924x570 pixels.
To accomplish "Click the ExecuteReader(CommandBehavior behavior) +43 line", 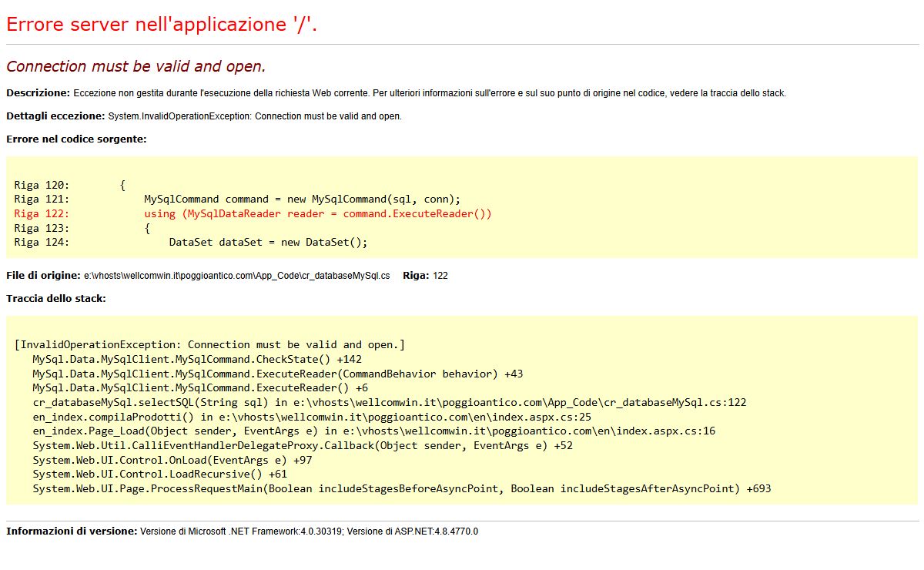I will [277, 374].
